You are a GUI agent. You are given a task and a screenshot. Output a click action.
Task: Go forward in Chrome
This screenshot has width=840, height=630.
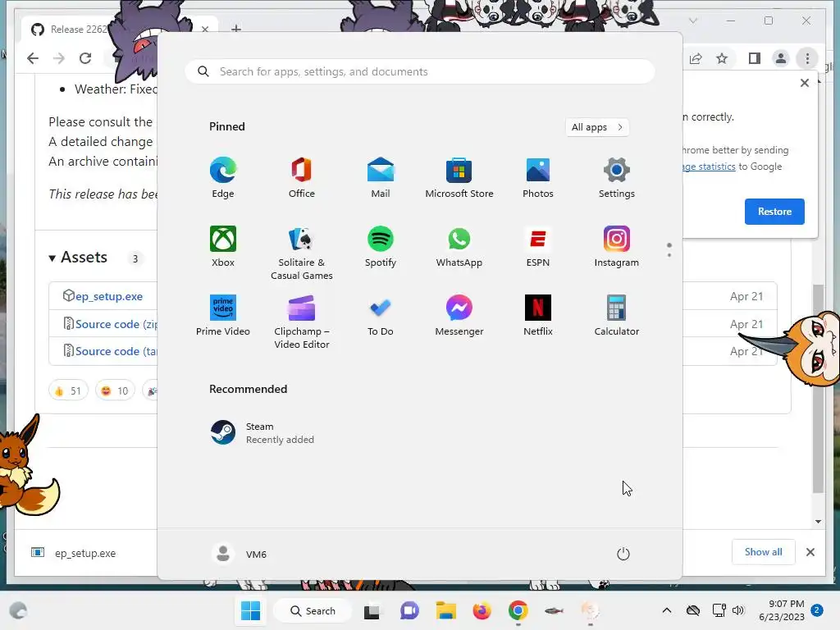[59, 58]
